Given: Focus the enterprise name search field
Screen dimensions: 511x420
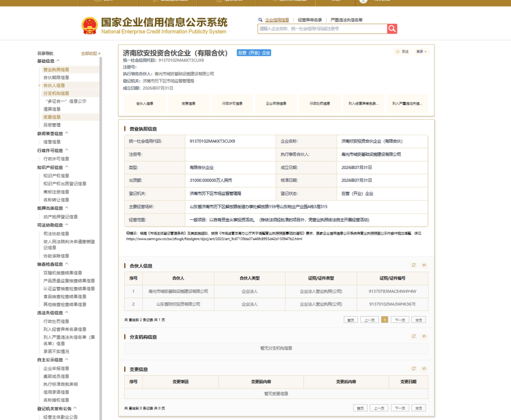Looking at the screenshot, I should coord(322,29).
